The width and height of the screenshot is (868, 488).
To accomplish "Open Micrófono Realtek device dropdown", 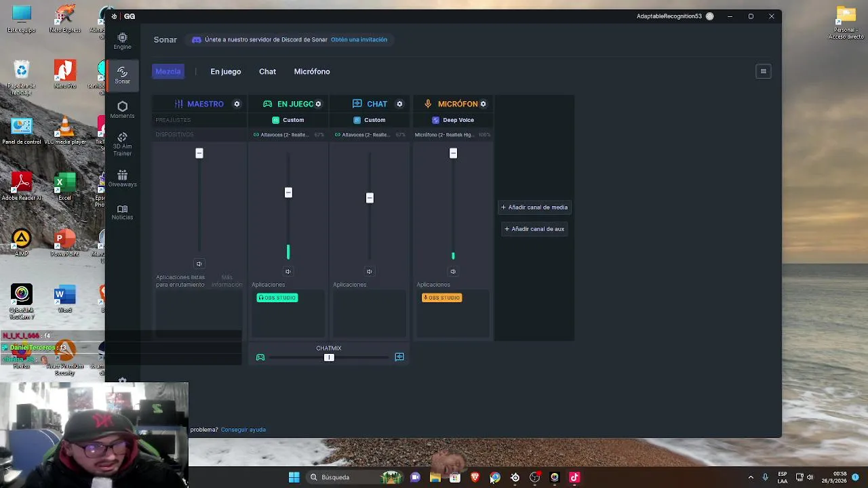I will [452, 135].
